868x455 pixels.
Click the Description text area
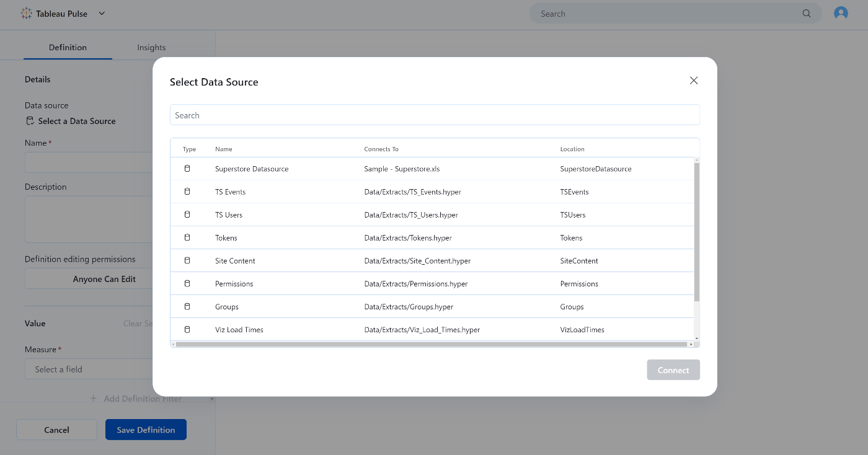[x=89, y=219]
